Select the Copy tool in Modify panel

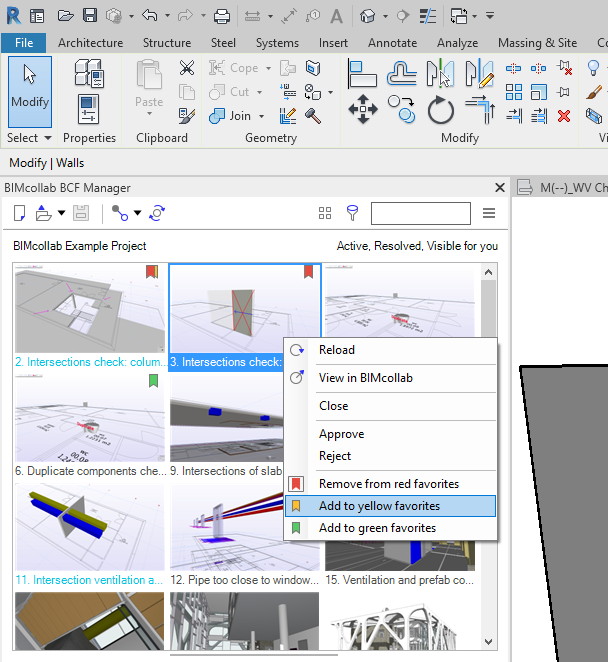pos(402,109)
